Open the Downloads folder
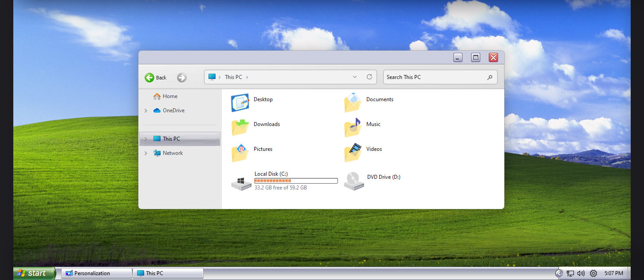 click(240, 127)
